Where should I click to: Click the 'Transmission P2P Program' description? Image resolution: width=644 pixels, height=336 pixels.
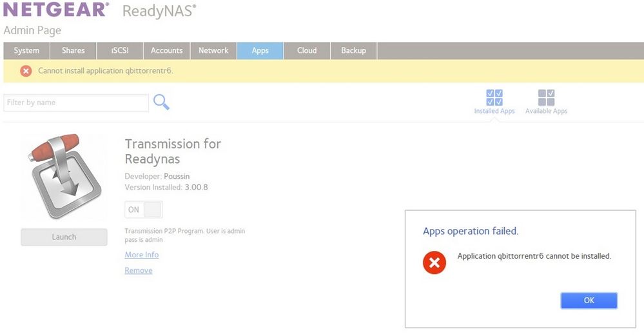[x=185, y=235]
